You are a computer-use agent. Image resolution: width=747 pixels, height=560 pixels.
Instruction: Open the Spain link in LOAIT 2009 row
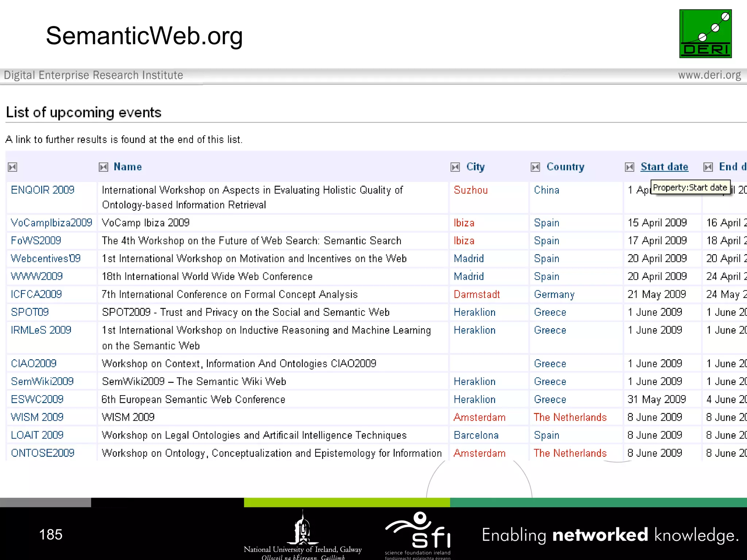(x=546, y=435)
